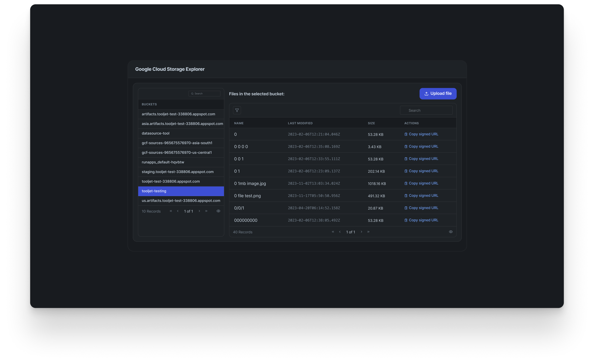Click the 1018.16 KB size cell

pos(377,184)
